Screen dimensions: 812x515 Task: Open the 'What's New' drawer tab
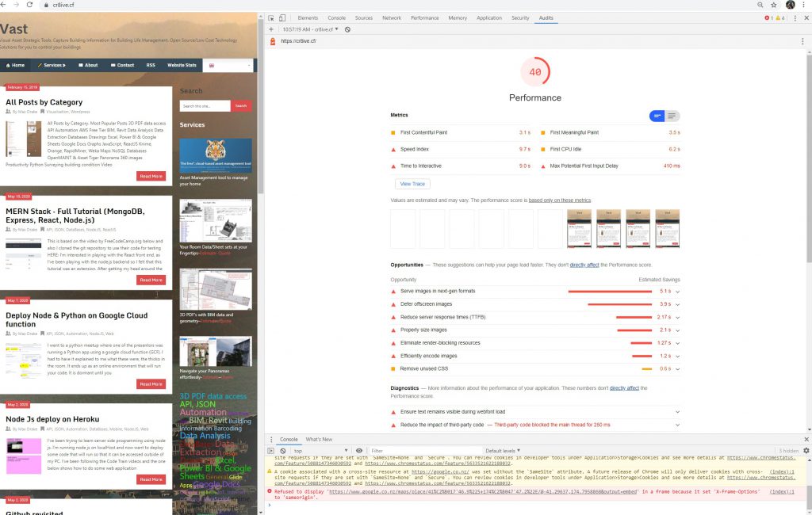(319, 439)
